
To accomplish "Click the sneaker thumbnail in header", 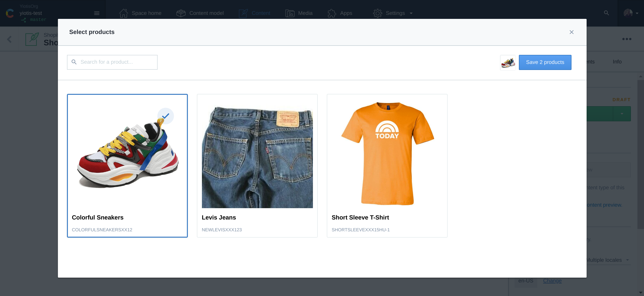I will (x=508, y=62).
